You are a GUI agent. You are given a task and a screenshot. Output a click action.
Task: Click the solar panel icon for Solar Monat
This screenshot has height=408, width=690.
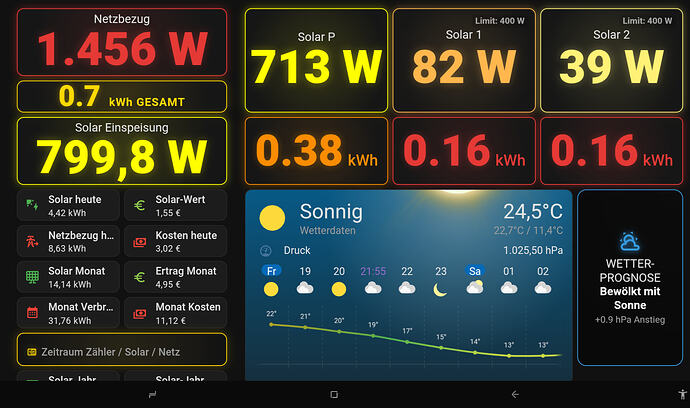(x=32, y=277)
